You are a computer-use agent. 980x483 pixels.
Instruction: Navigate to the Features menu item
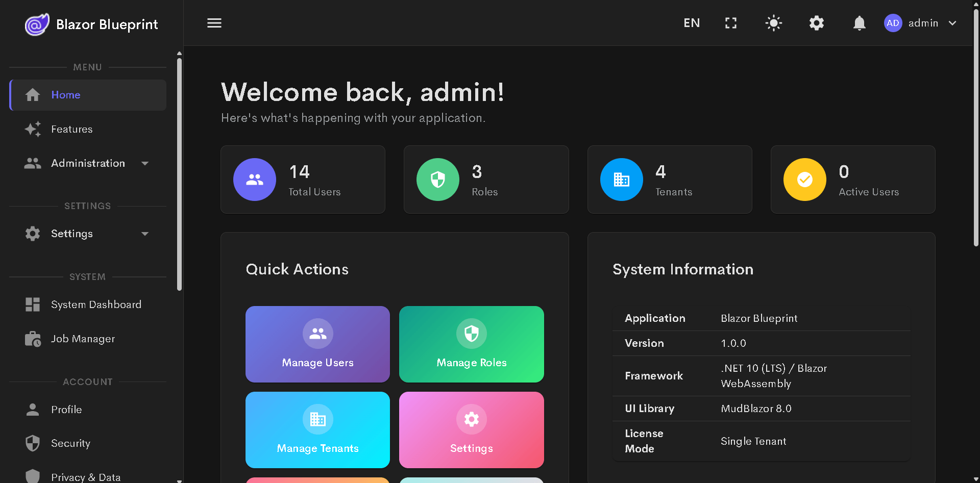coord(71,129)
